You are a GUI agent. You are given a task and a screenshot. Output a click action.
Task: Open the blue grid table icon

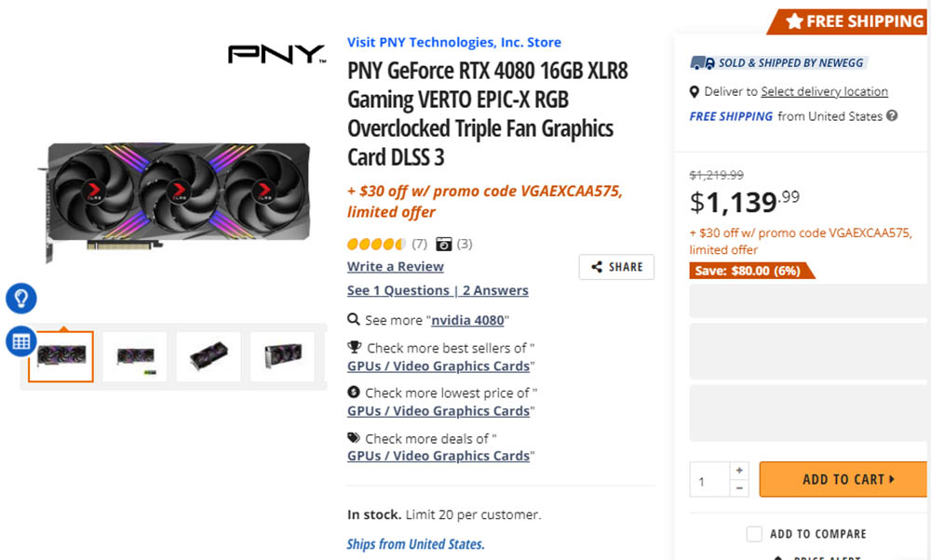click(x=21, y=341)
